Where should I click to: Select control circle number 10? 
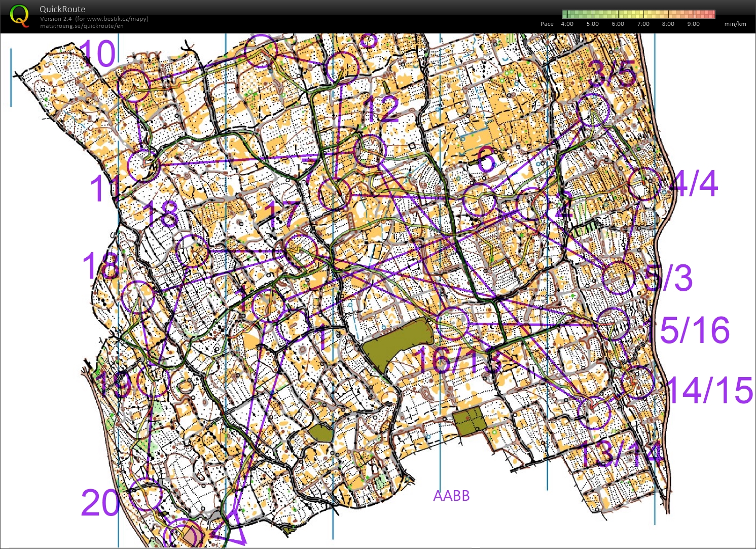134,85
